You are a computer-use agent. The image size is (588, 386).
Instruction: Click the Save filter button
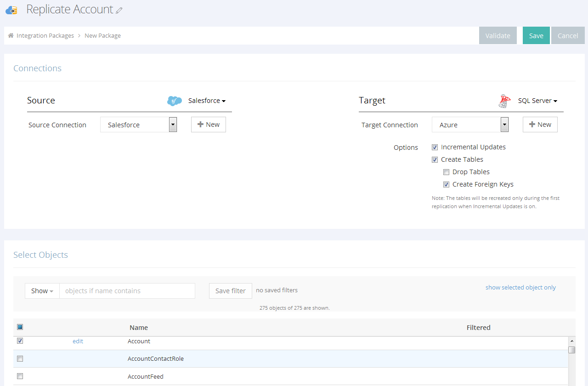click(x=231, y=291)
